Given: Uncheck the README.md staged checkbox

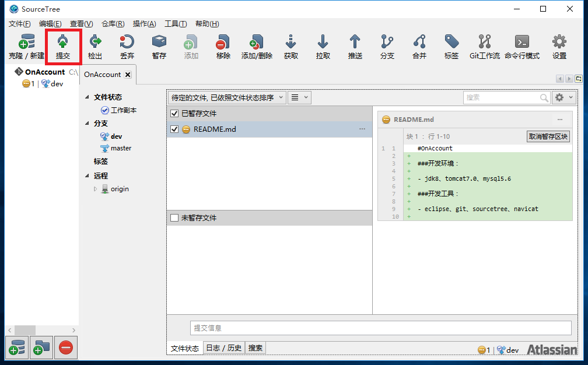Looking at the screenshot, I should point(174,129).
